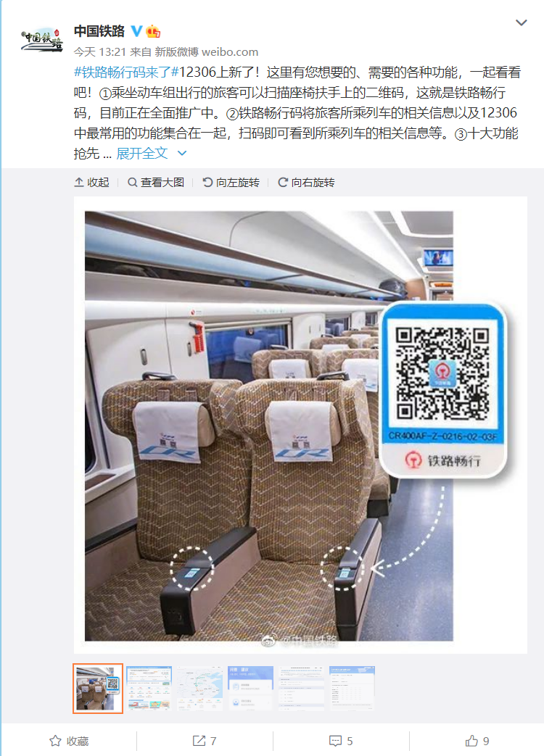Viewport: 544px width, 756px height.
Task: Expand full post text with 展开全文
Action: tap(141, 154)
